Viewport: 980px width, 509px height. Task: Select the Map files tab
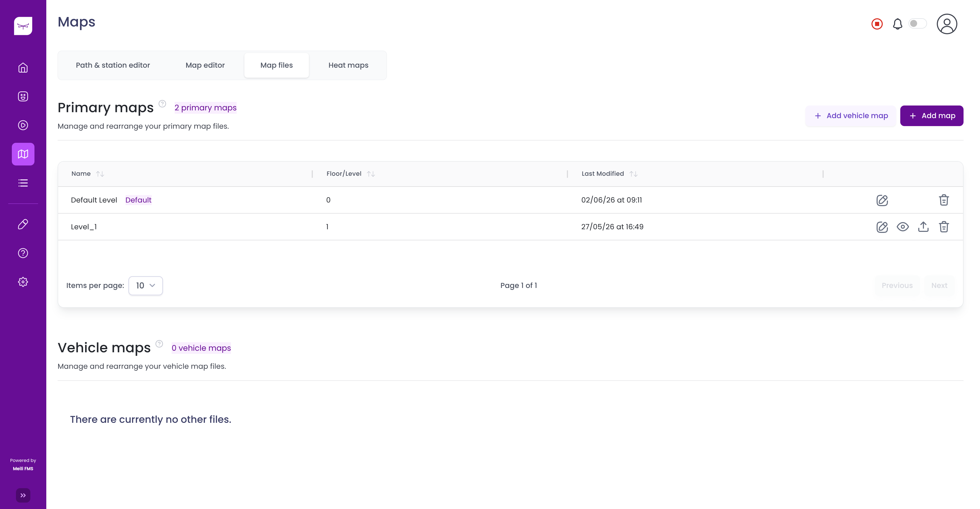[x=277, y=65]
